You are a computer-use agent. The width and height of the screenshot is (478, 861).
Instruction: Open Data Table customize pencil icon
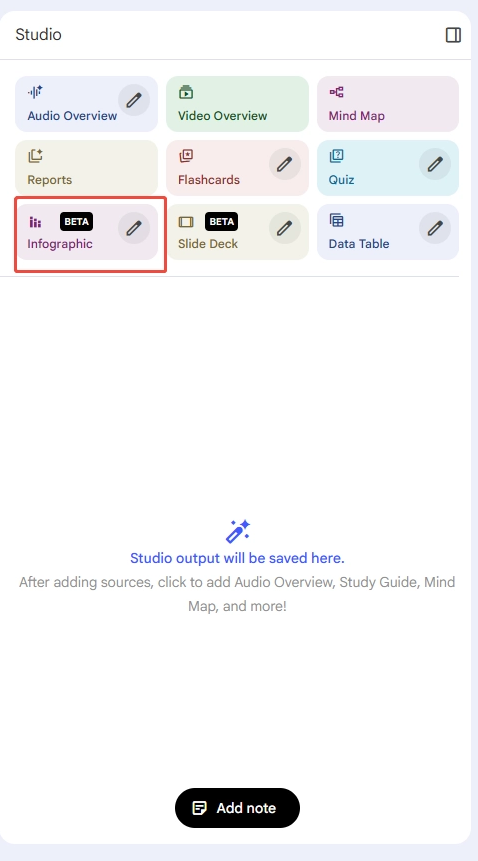[x=435, y=228]
